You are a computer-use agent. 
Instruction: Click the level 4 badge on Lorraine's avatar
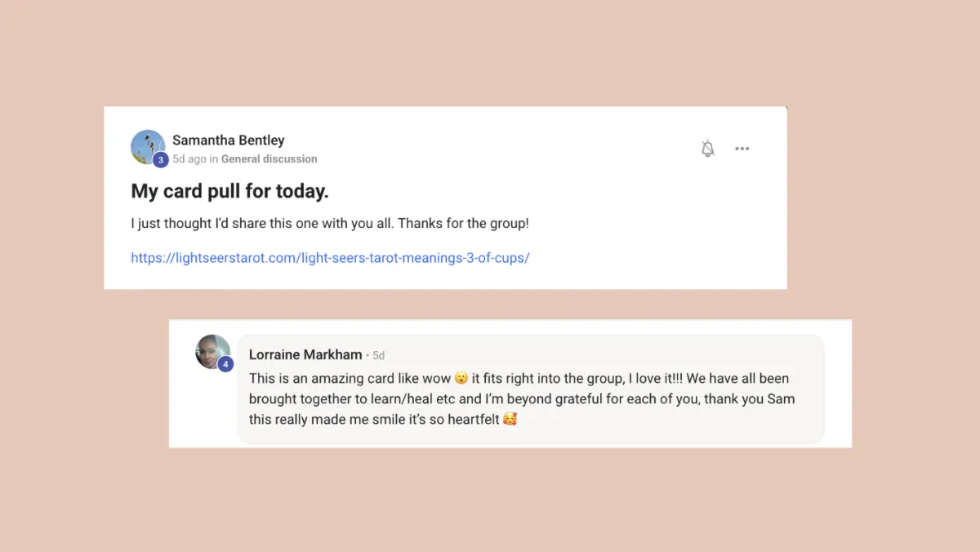click(x=225, y=364)
